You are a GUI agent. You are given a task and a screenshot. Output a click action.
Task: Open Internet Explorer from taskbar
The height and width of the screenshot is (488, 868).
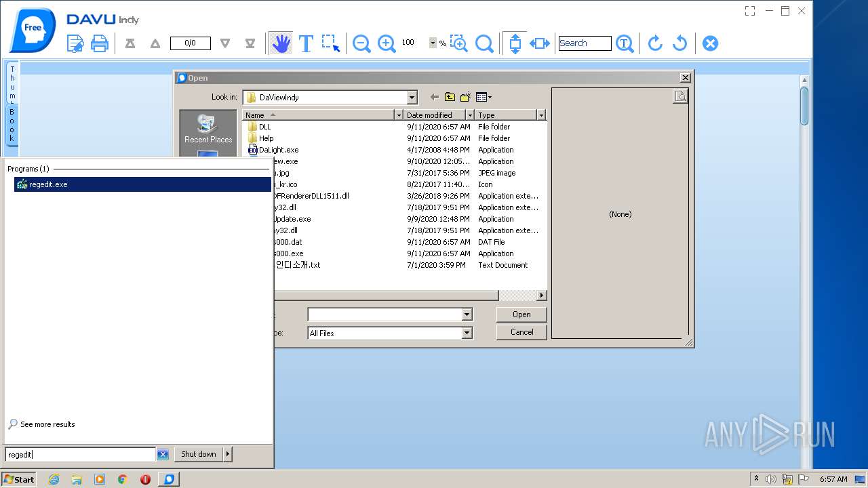pos(54,479)
